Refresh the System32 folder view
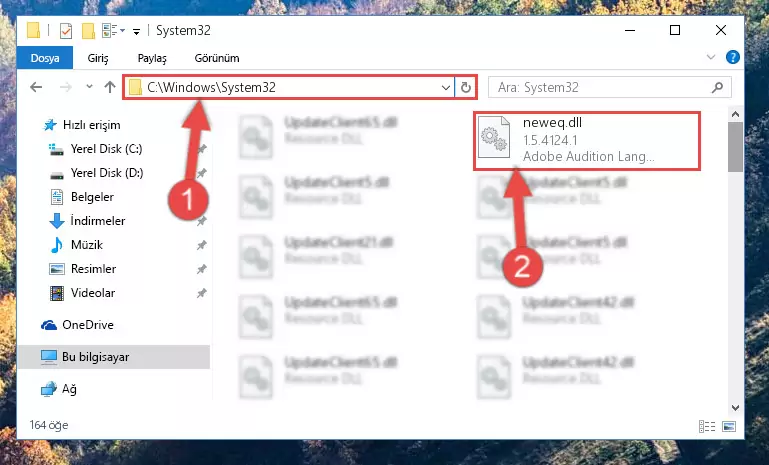This screenshot has width=769, height=465. [465, 87]
